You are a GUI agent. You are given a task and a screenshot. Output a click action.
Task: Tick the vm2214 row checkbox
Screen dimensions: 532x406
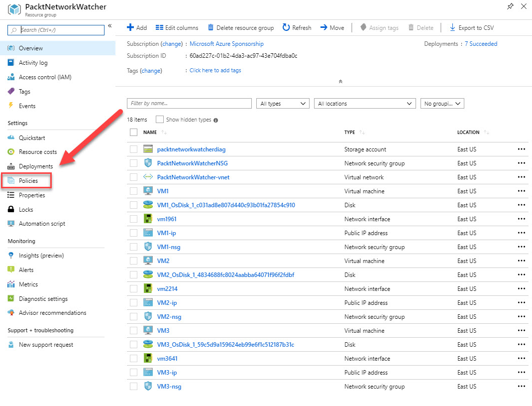pos(134,288)
